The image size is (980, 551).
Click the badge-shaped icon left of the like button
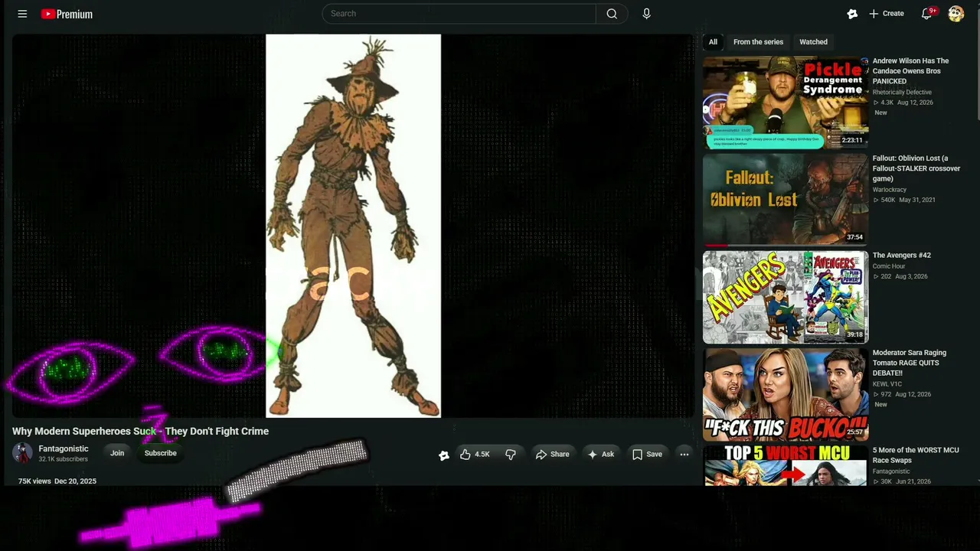(443, 455)
